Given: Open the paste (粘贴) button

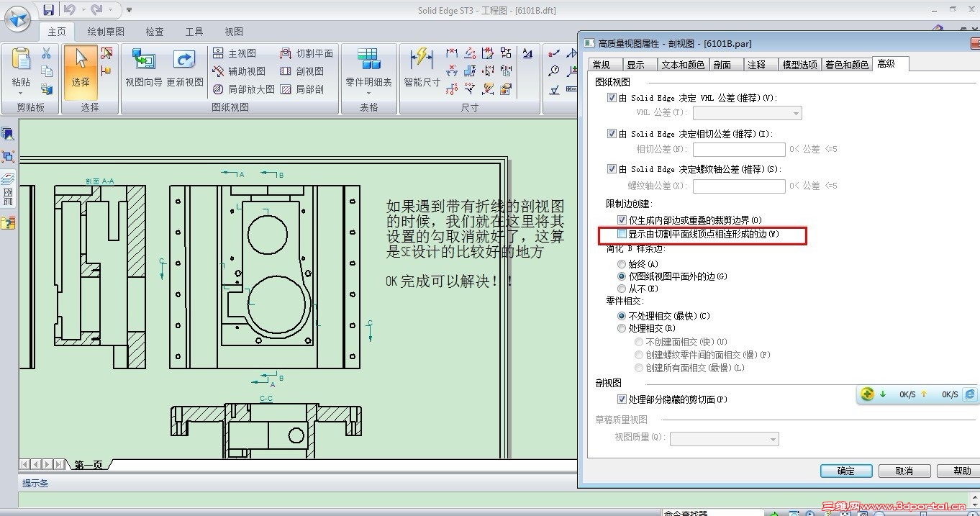Looking at the screenshot, I should (21, 71).
